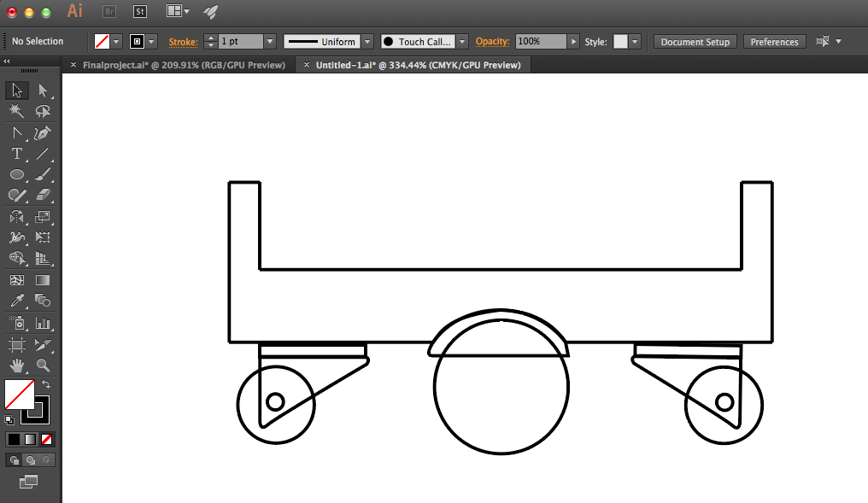Swap fill and stroke colors
This screenshot has height=503, width=868.
(x=46, y=384)
